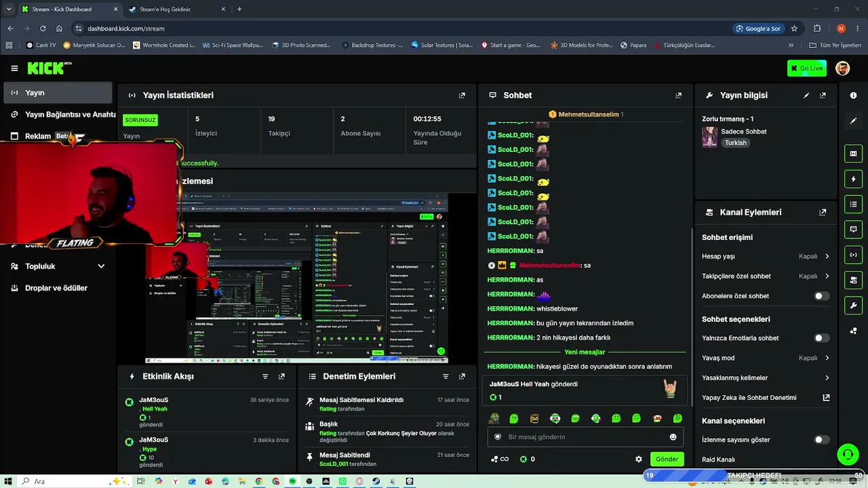Expand Hesap yaşı setting
Screen dimensions: 868x488
(766, 256)
